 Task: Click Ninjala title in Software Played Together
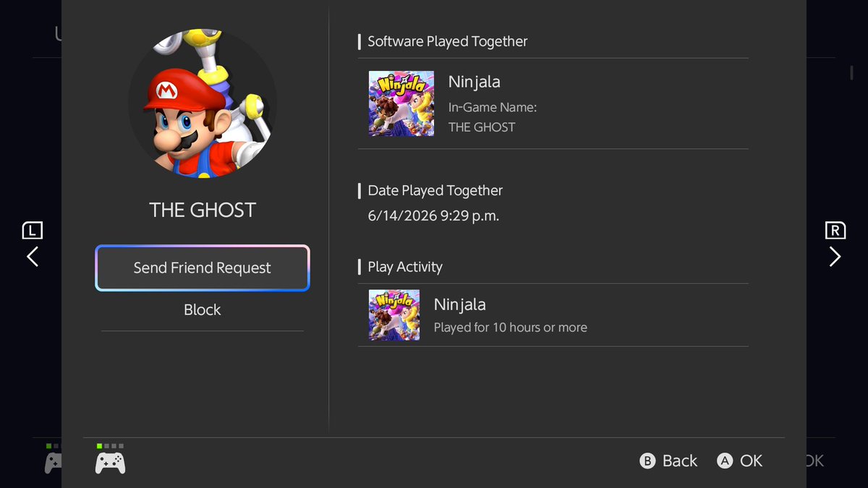(475, 82)
